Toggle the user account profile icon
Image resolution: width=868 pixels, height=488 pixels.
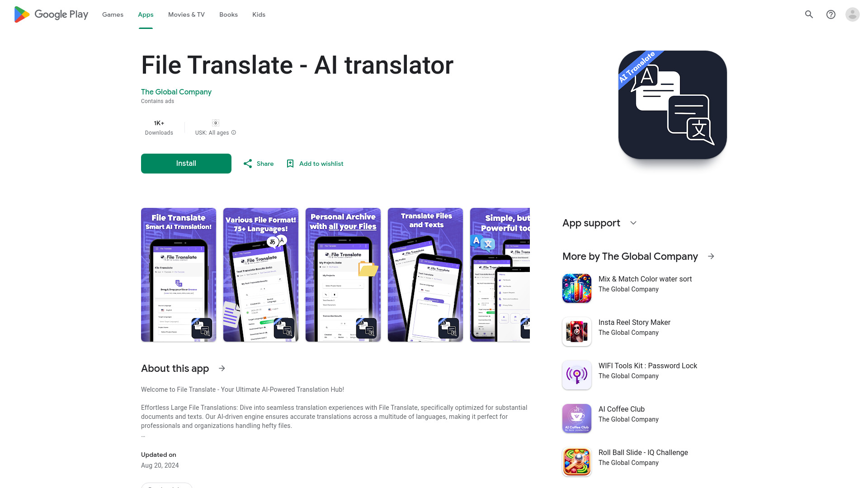tap(853, 14)
